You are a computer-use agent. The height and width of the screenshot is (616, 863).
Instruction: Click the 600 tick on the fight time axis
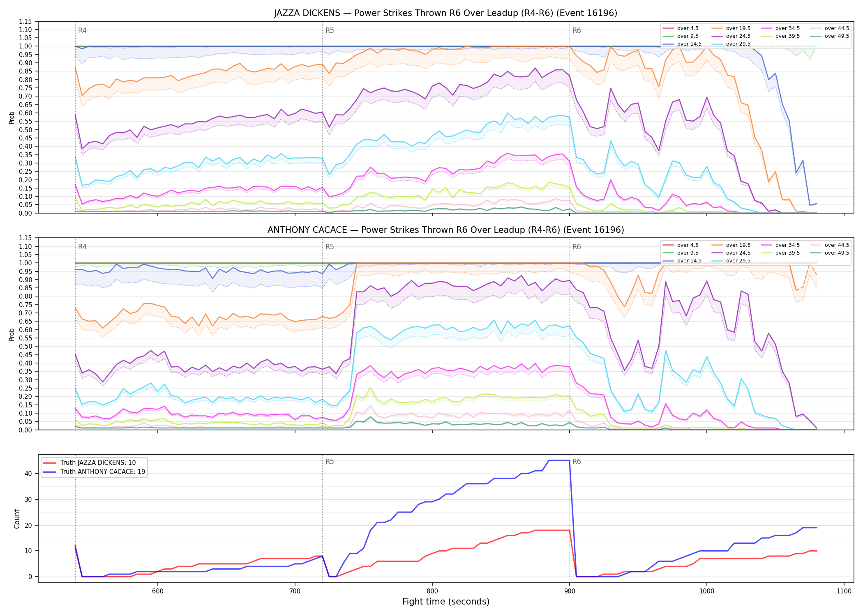click(157, 591)
